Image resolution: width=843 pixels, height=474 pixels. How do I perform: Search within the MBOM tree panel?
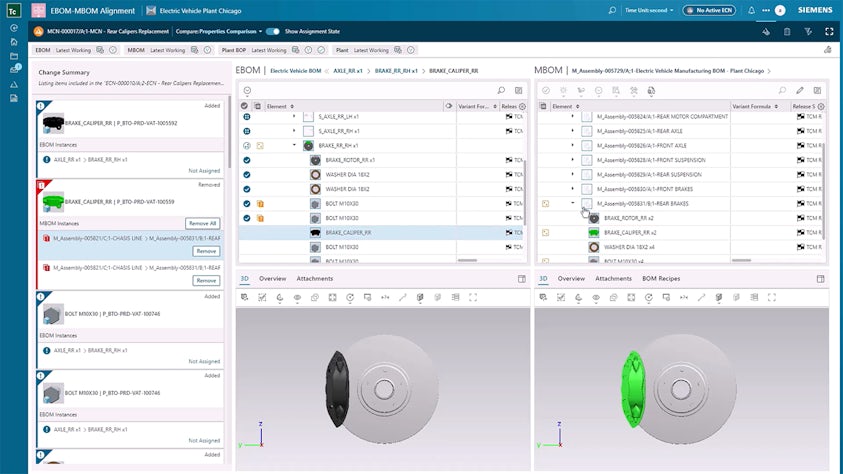tap(782, 90)
